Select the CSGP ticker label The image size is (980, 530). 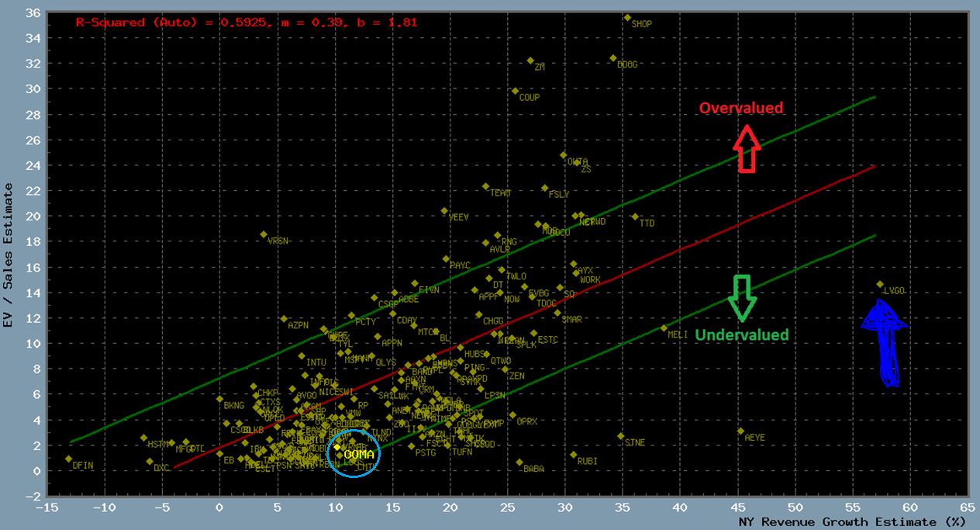(x=388, y=305)
